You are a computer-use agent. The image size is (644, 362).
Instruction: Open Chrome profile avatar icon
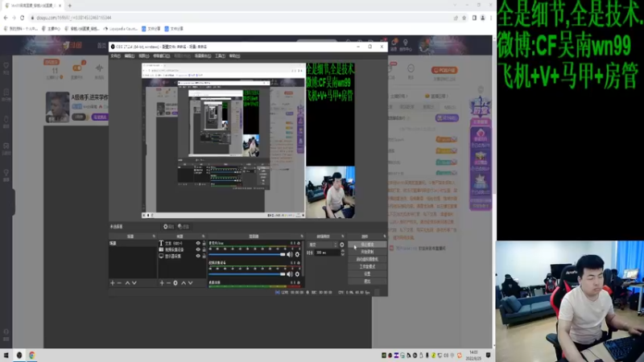coord(482,18)
